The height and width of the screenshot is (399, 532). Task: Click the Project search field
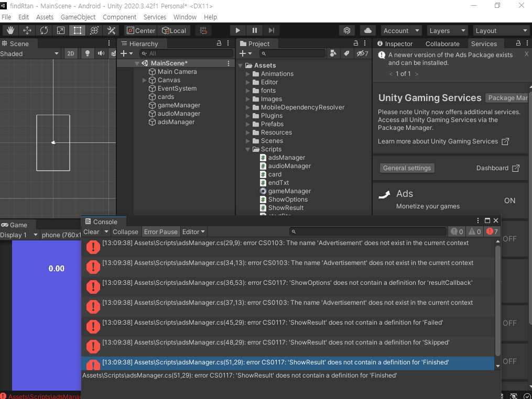(x=292, y=53)
